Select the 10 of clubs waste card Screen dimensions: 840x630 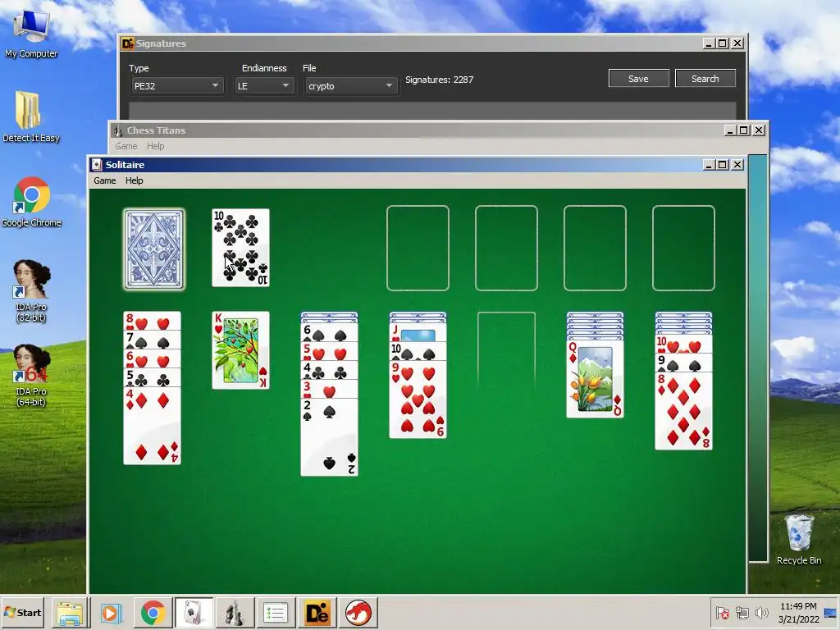point(240,248)
